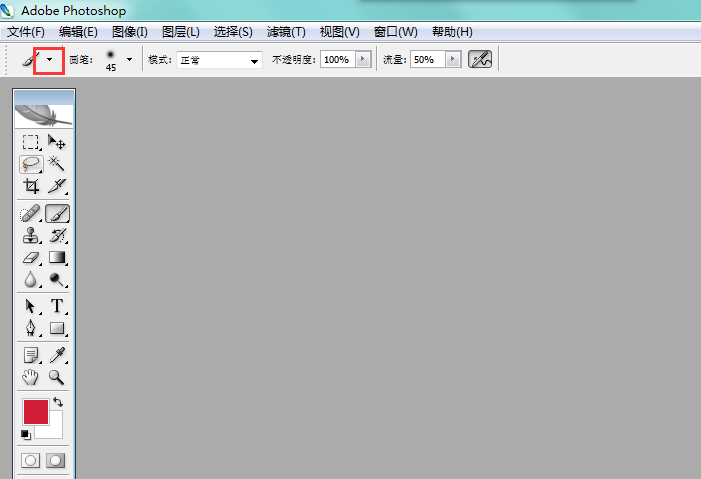
Task: Select the Notes tool
Action: tap(31, 356)
